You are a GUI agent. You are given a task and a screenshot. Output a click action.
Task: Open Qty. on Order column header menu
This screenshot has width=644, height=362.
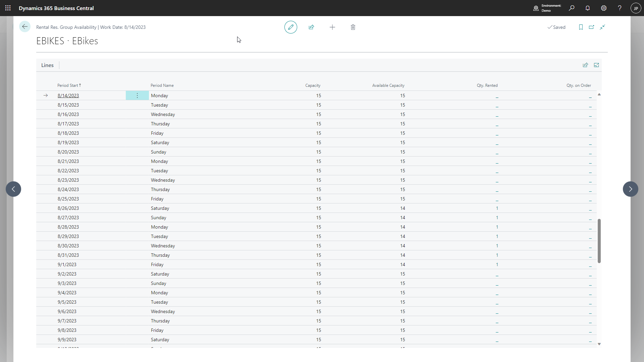579,85
